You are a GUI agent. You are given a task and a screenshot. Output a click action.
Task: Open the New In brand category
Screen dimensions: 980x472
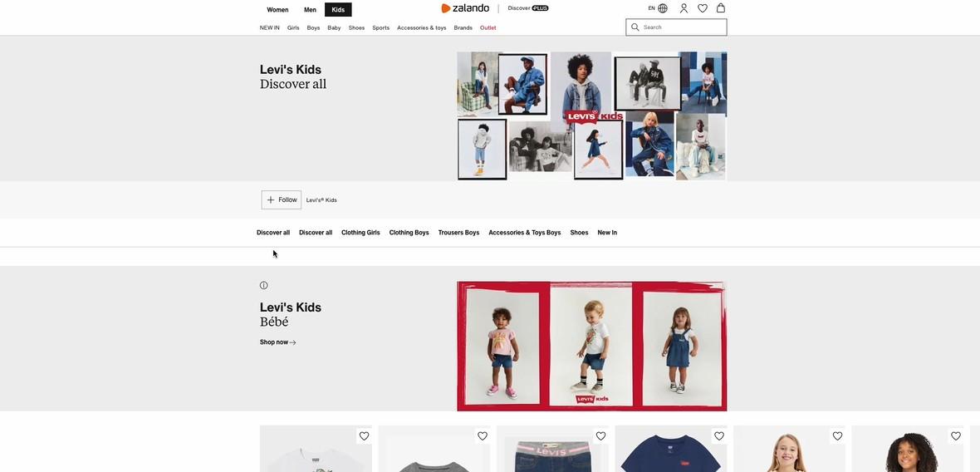tap(607, 233)
